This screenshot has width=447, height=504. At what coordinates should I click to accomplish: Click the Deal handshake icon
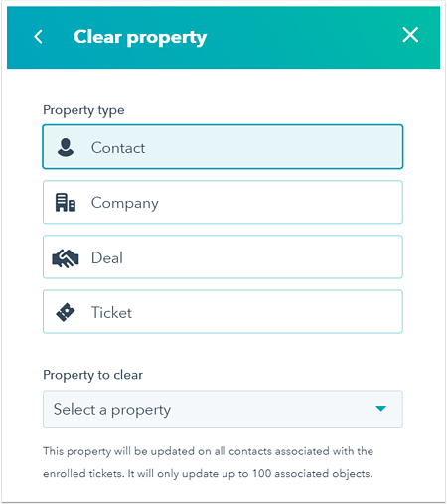[66, 258]
